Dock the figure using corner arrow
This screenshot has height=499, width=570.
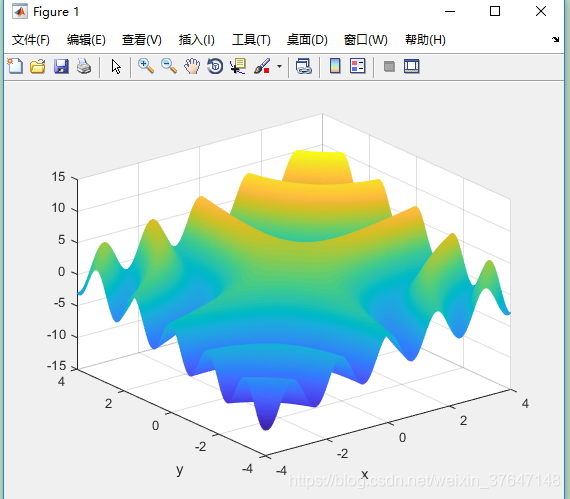[x=555, y=39]
